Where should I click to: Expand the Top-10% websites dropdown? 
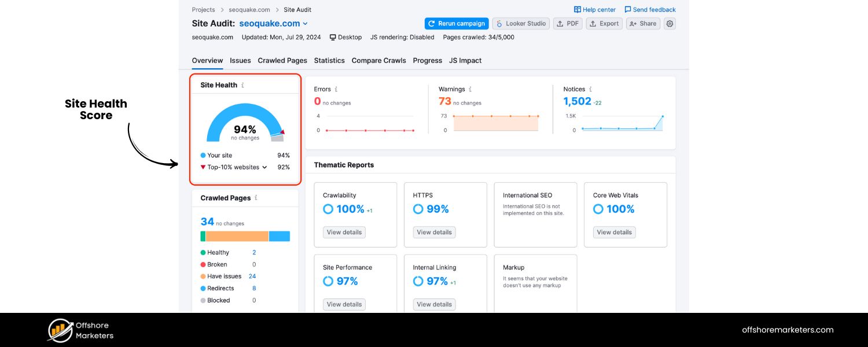[x=266, y=167]
